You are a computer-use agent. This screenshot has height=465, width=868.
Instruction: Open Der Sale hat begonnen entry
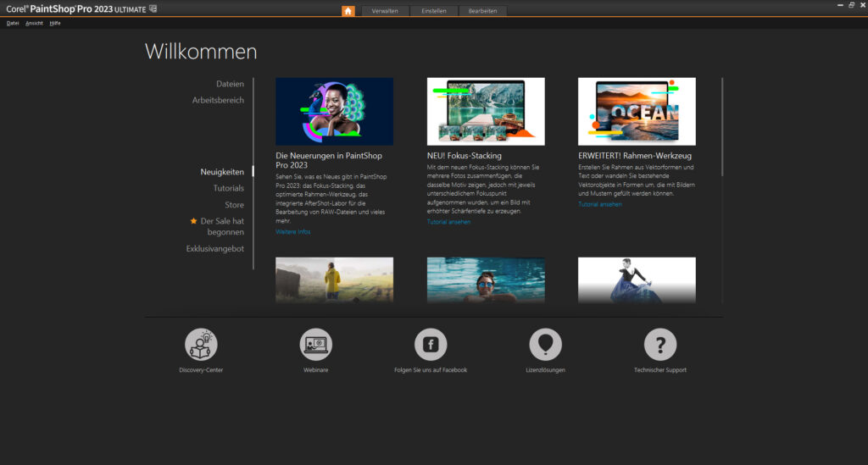pos(222,226)
